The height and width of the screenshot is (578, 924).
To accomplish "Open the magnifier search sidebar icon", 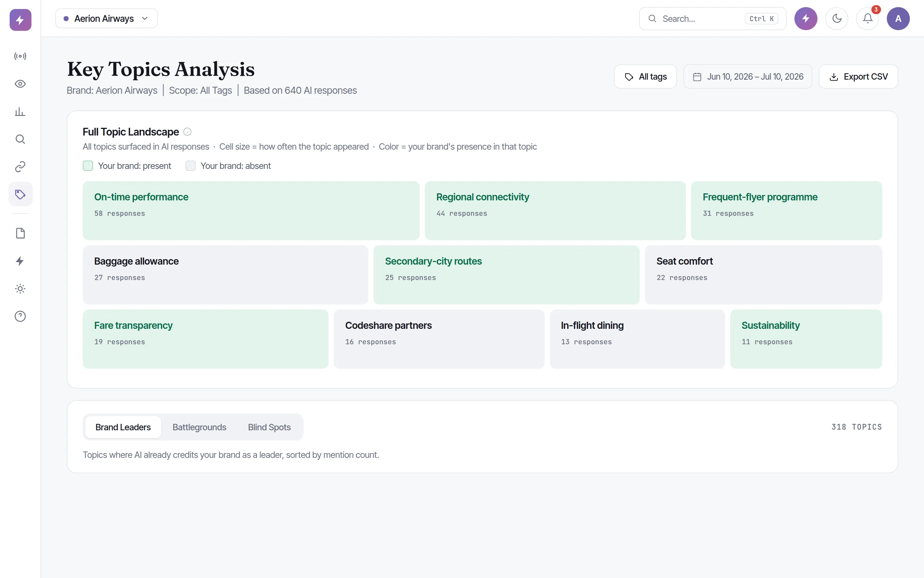I will (x=20, y=139).
